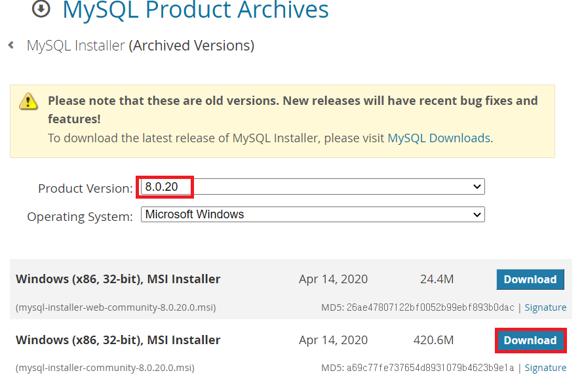Screen dimensions: 584x392
Task: Download the 420.6M community installer
Action: tap(530, 340)
